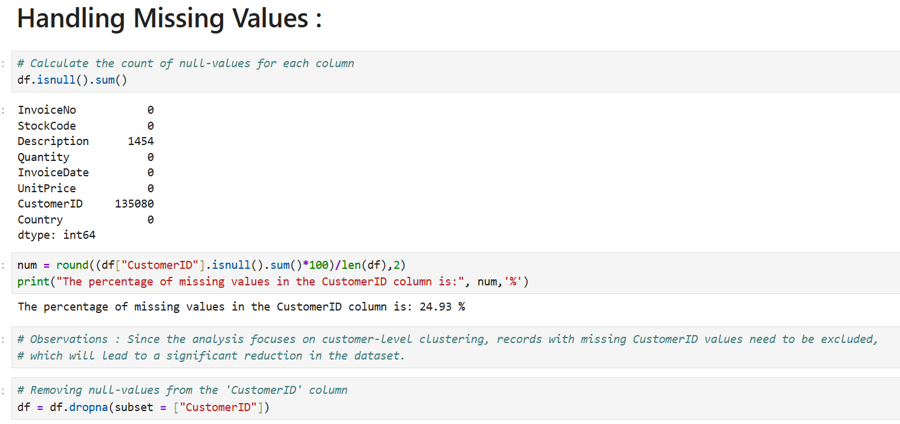This screenshot has height=424, width=900.
Task: Click the Country row label in the output
Action: click(40, 219)
